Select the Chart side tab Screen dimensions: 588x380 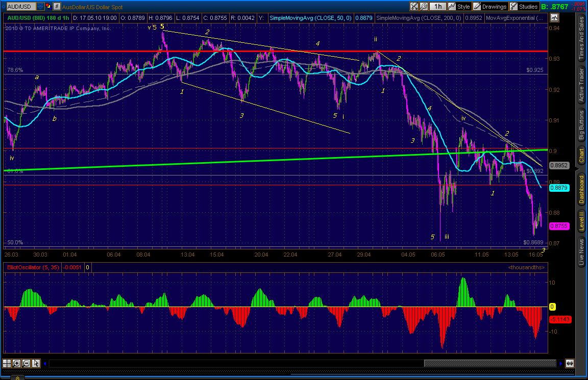[x=581, y=156]
